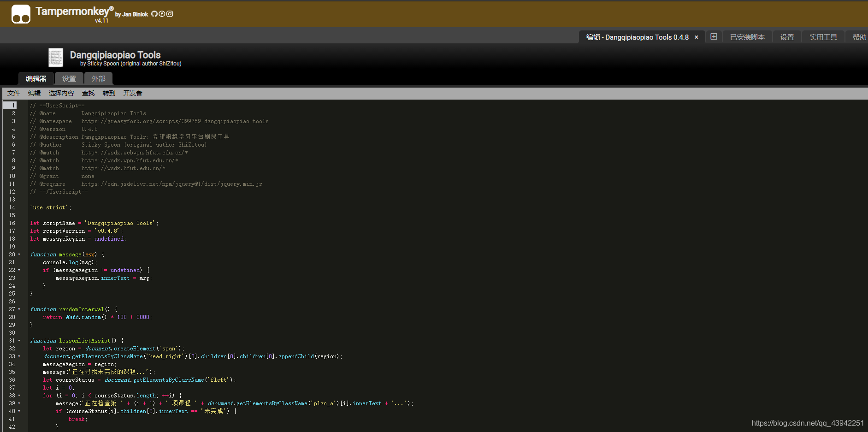The height and width of the screenshot is (432, 868).
Task: Open the 文件 menu
Action: (x=14, y=93)
